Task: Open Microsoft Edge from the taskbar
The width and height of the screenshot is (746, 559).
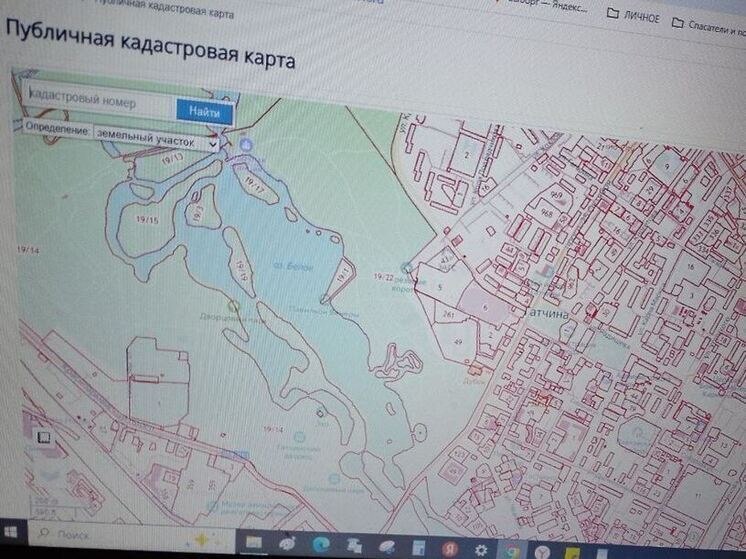Action: tap(321, 545)
